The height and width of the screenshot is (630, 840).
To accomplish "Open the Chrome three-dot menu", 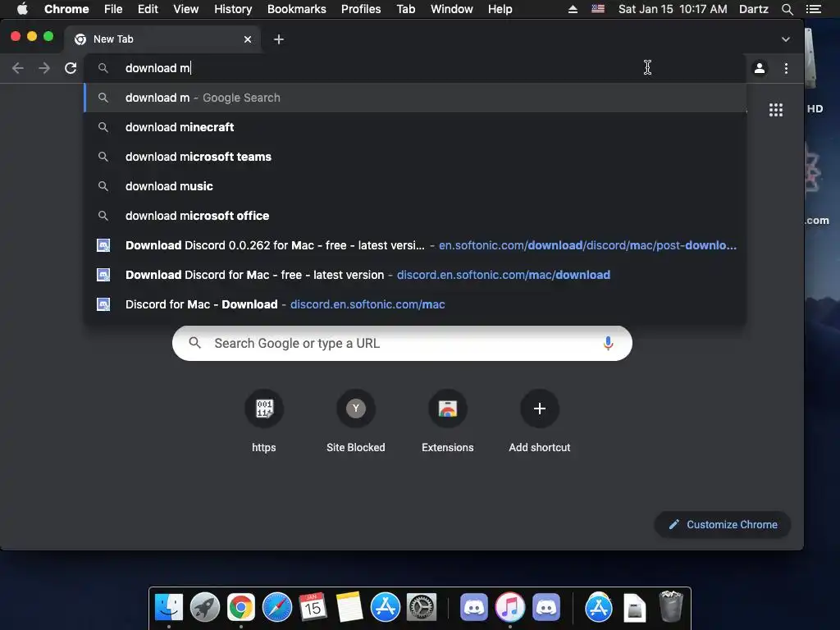I will [x=786, y=68].
